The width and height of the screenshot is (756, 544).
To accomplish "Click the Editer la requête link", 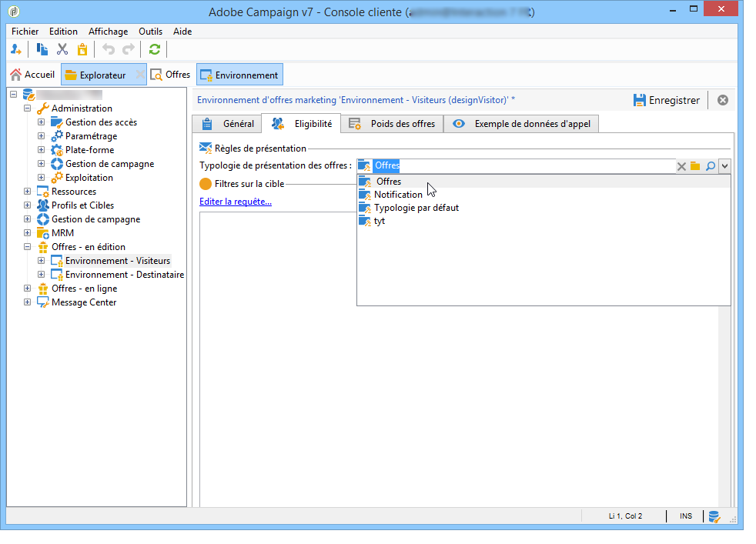I will (x=236, y=202).
